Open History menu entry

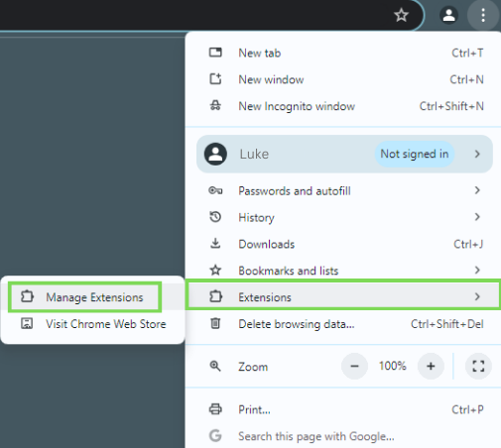(x=343, y=217)
